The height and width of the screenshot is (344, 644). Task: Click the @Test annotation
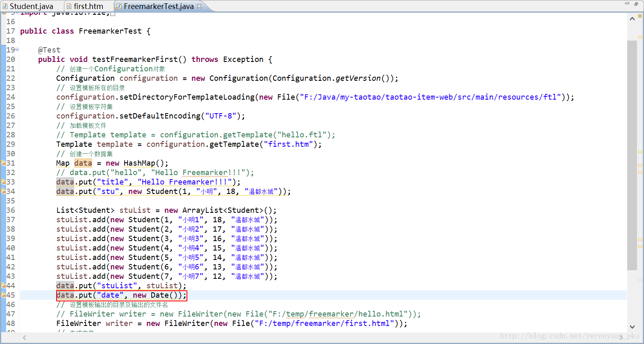(x=49, y=50)
